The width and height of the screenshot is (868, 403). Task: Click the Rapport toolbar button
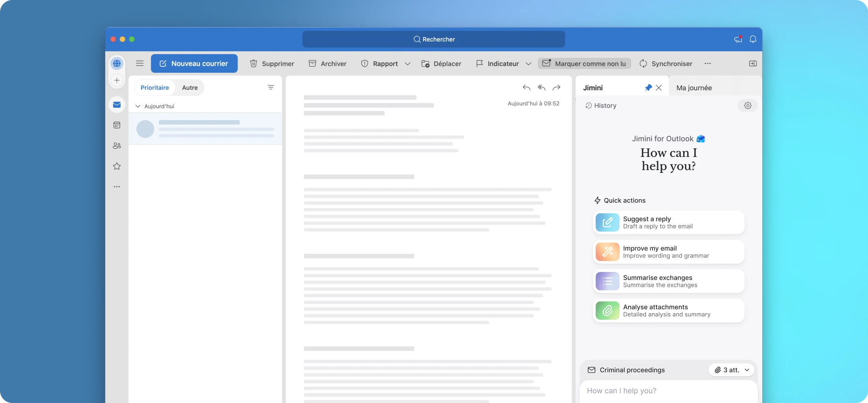[380, 64]
